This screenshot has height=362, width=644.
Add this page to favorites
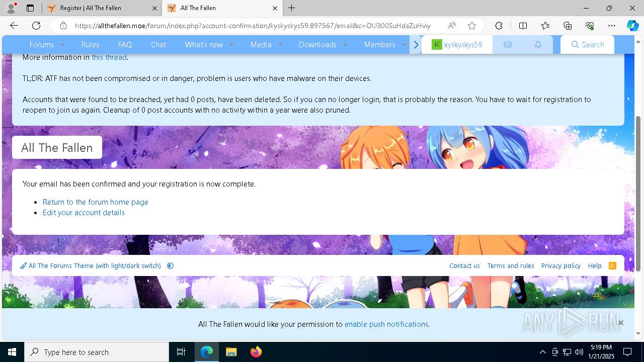[471, 26]
